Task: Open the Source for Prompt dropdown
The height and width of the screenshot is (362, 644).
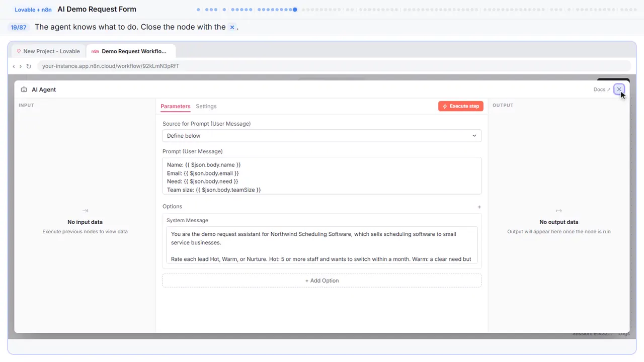Action: pos(322,136)
